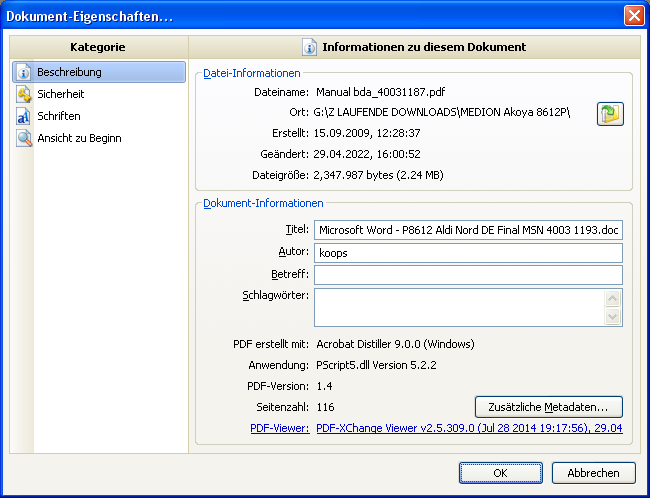Image resolution: width=650 pixels, height=498 pixels.
Task: Click the Schriften font icon
Action: (x=23, y=116)
